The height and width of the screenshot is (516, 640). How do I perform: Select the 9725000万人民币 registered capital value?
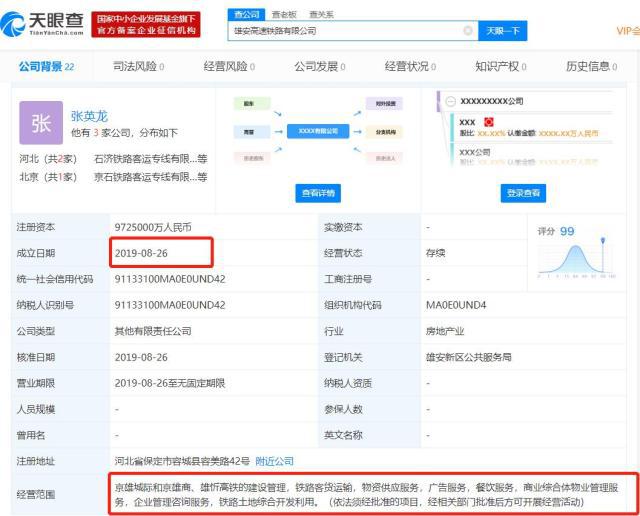coord(153,227)
